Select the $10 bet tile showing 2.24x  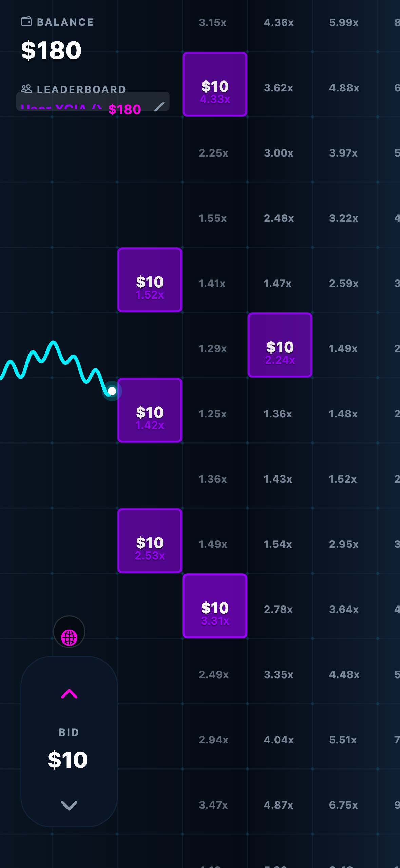[280, 345]
